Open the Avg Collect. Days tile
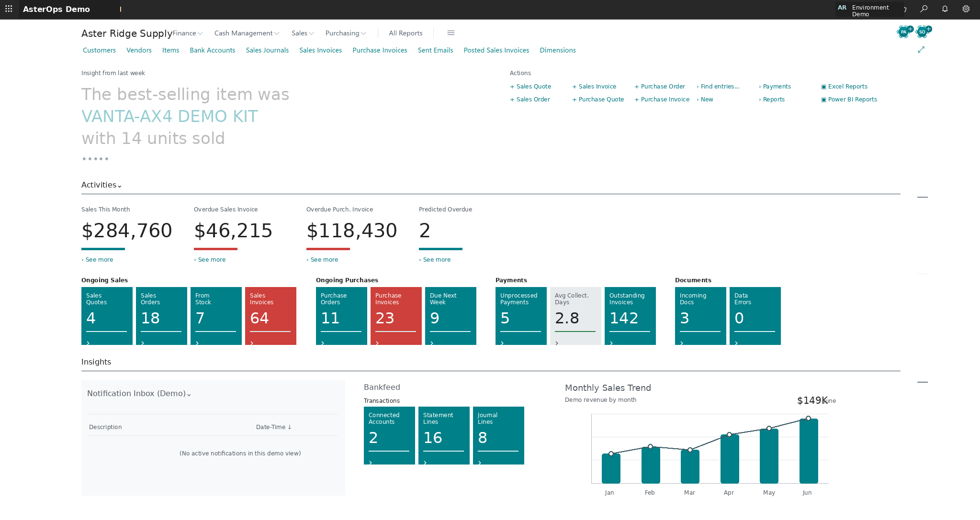 [x=575, y=316]
